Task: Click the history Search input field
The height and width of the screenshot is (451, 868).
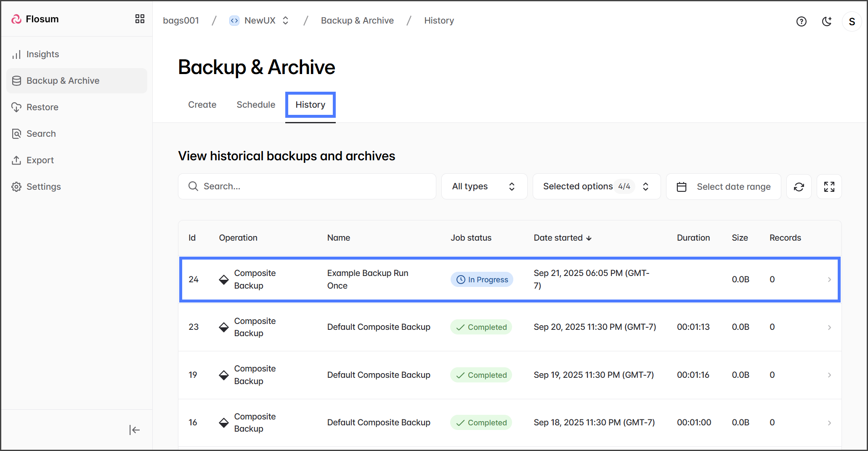Action: [307, 186]
